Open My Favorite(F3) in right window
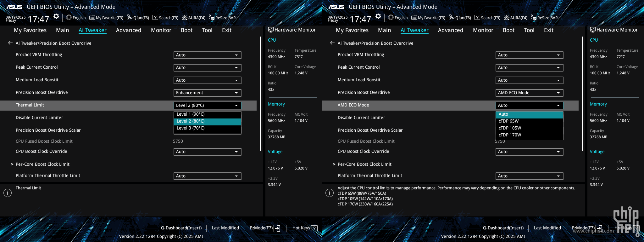This screenshot has height=242, width=644. coord(428,18)
